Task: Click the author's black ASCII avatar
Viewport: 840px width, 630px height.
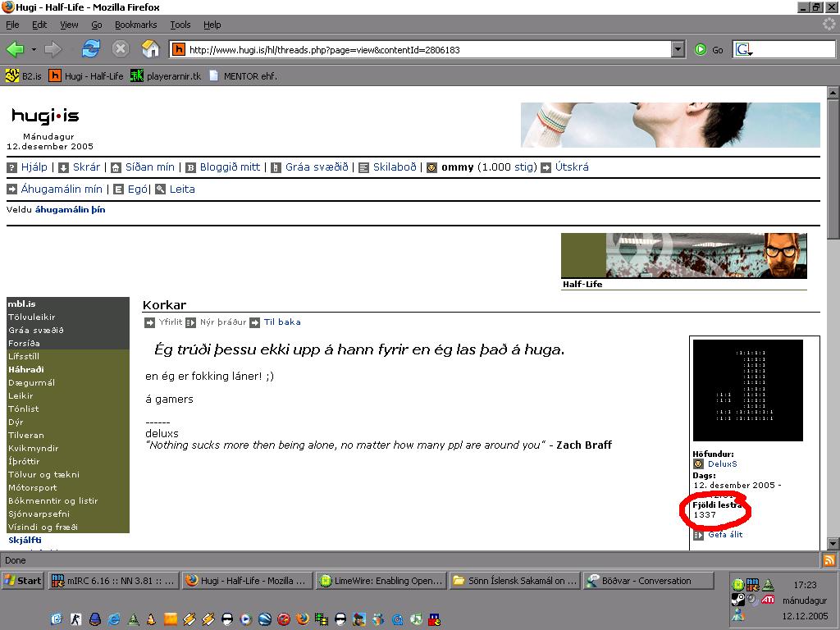Action: click(x=748, y=390)
